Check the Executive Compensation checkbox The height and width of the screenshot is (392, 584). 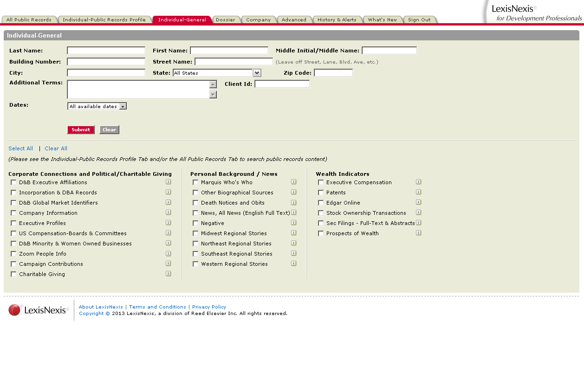coord(321,182)
